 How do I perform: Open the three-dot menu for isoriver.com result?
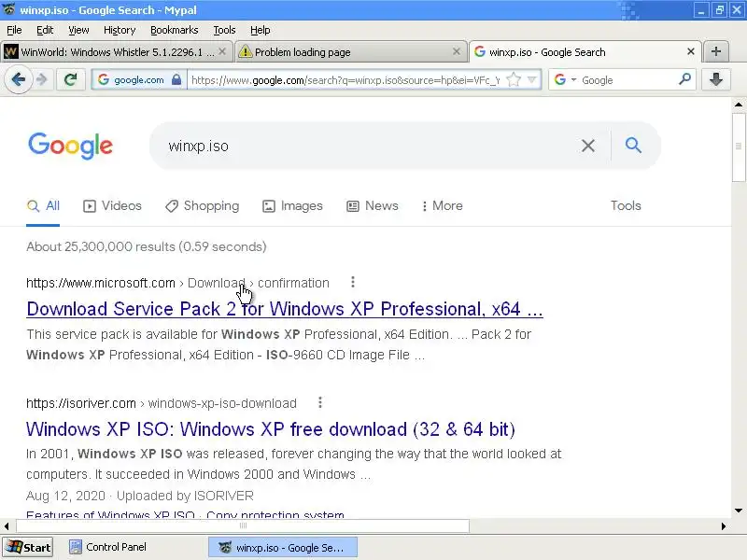(x=320, y=403)
